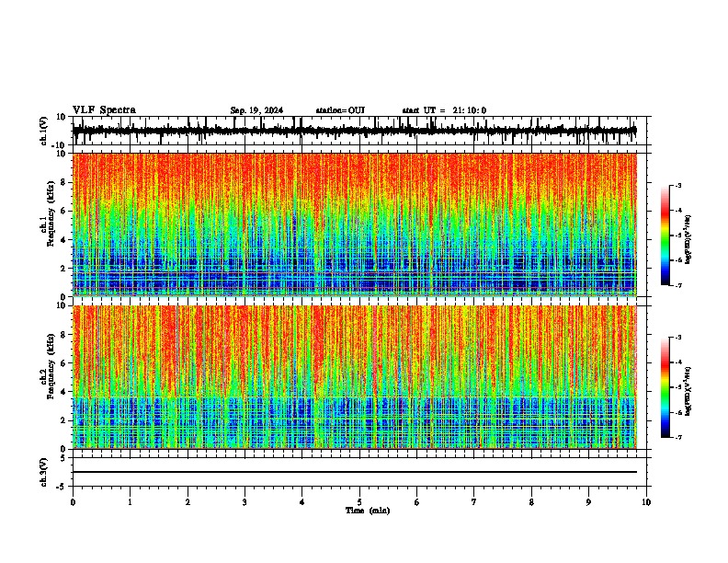728x563 pixels.
Task: Click the ch.2 spectrogram color scale bar
Action: [x=665, y=387]
